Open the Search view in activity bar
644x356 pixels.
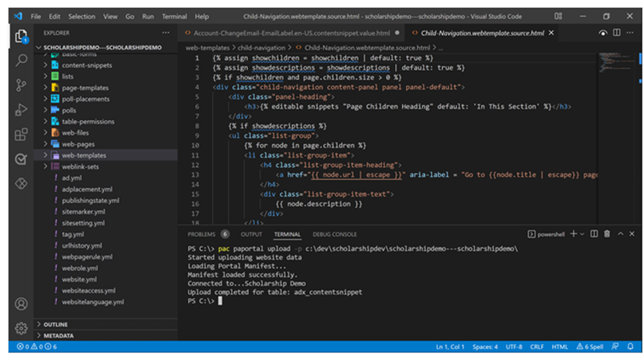pos(21,60)
